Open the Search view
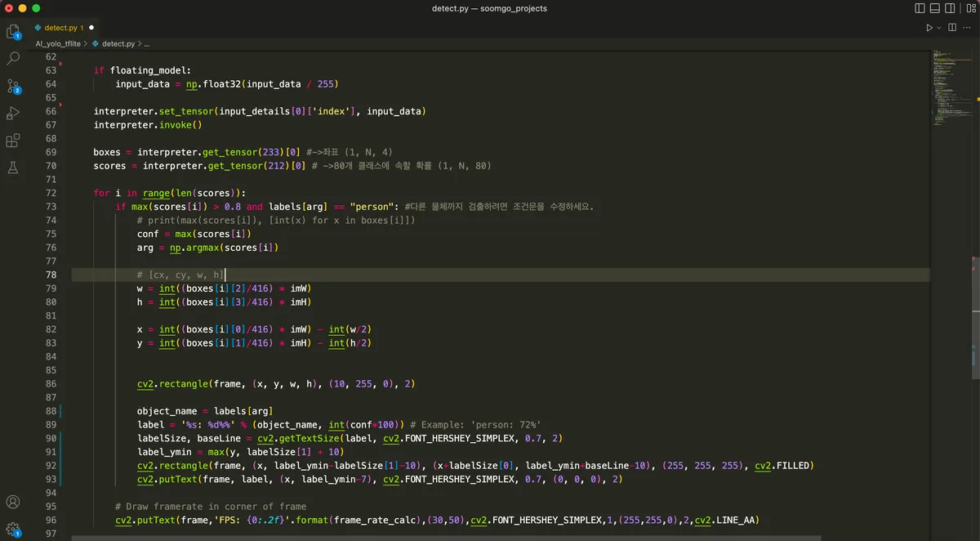Image resolution: width=980 pixels, height=541 pixels. (13, 59)
